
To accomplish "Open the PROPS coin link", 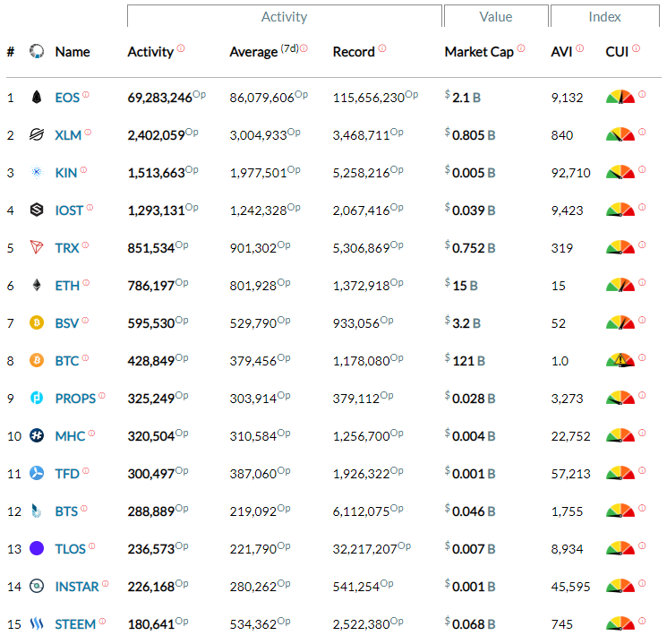I will (75, 399).
